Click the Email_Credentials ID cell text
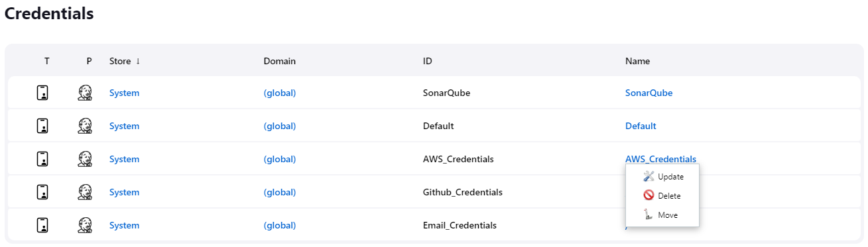The height and width of the screenshot is (247, 868). [460, 225]
